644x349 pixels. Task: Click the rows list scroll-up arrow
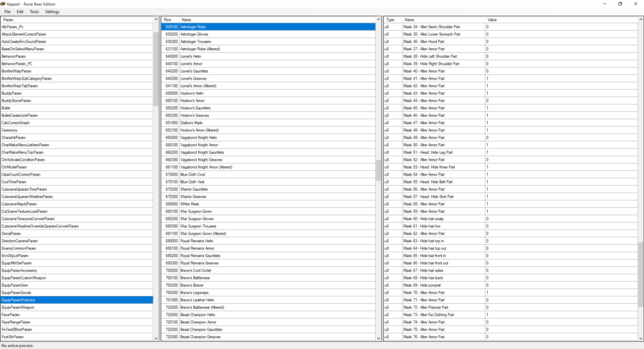click(x=378, y=19)
